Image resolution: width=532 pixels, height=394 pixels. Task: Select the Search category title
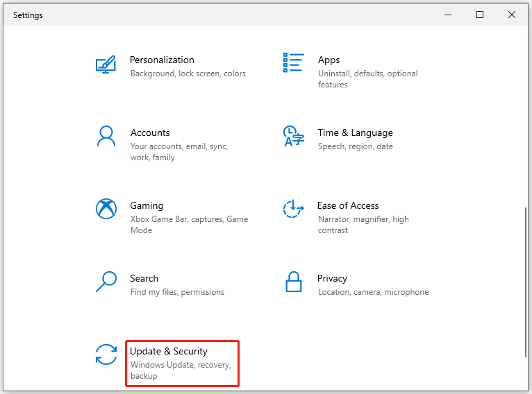click(x=144, y=278)
